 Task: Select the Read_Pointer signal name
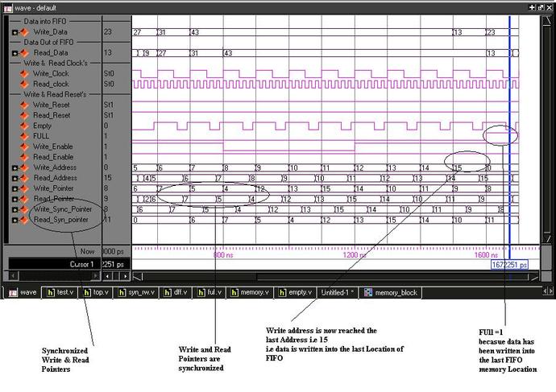point(54,199)
